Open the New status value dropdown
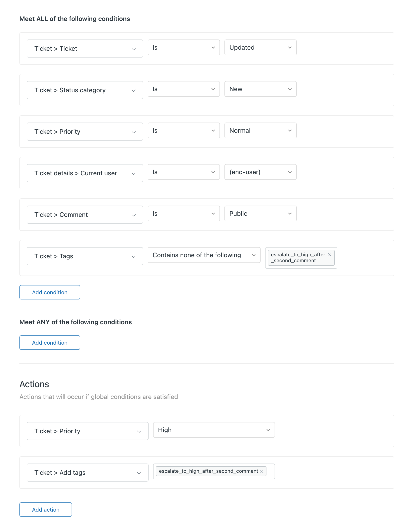The image size is (420, 524). 260,89
